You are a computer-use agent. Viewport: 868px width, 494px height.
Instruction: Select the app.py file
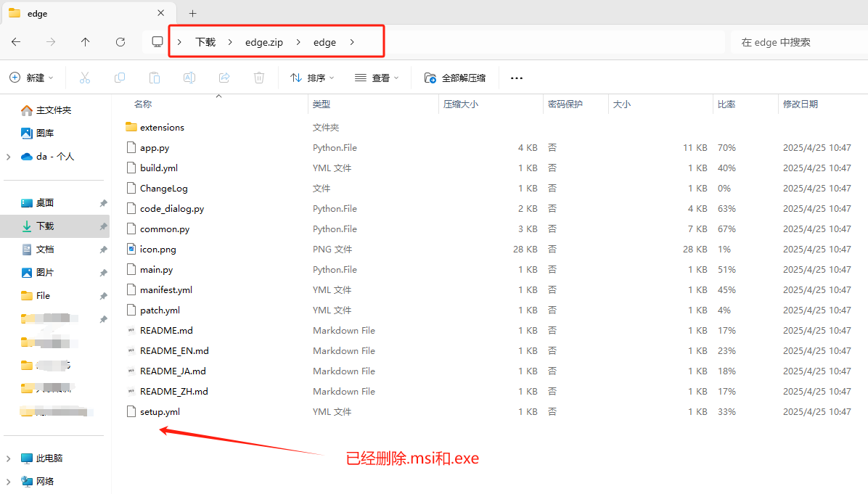(x=155, y=148)
